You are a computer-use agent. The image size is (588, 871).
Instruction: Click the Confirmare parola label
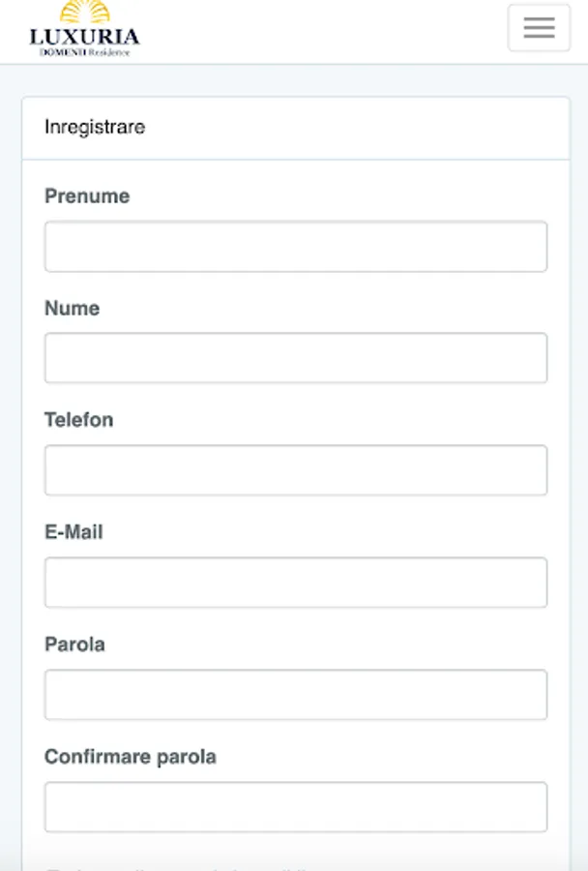pyautogui.click(x=130, y=757)
